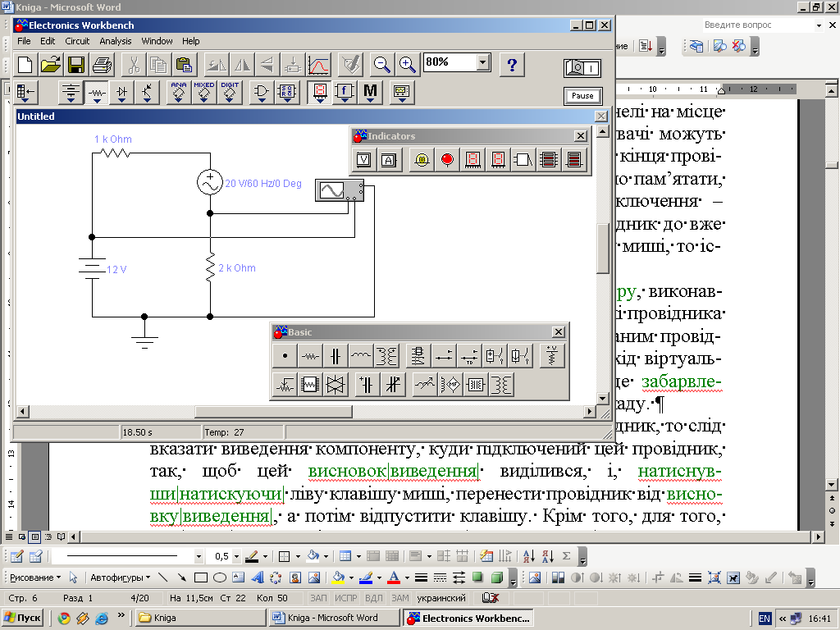Open the zoom percentage 80% dropdown
840x630 pixels.
coord(483,62)
